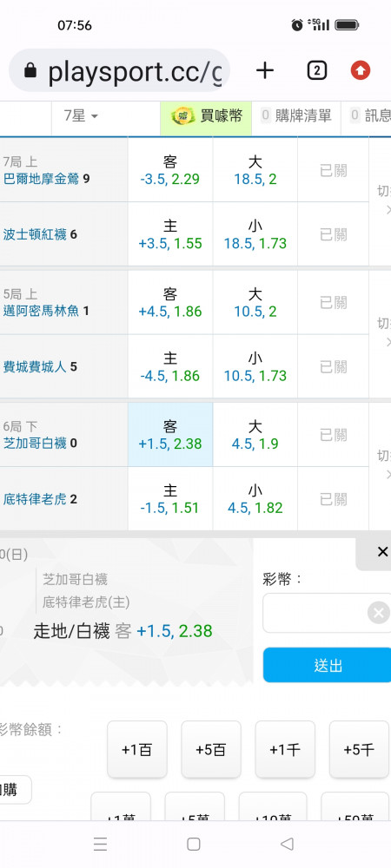Open new browser tab with plus icon
This screenshot has width=391, height=868.
[x=265, y=70]
